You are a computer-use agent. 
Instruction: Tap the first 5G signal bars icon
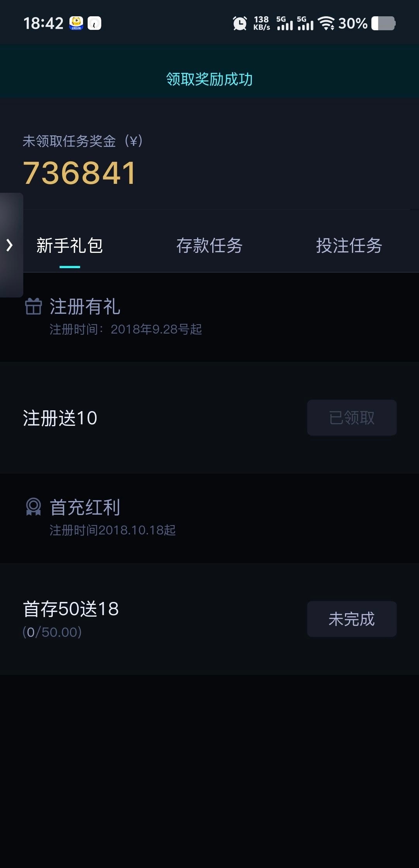click(284, 23)
